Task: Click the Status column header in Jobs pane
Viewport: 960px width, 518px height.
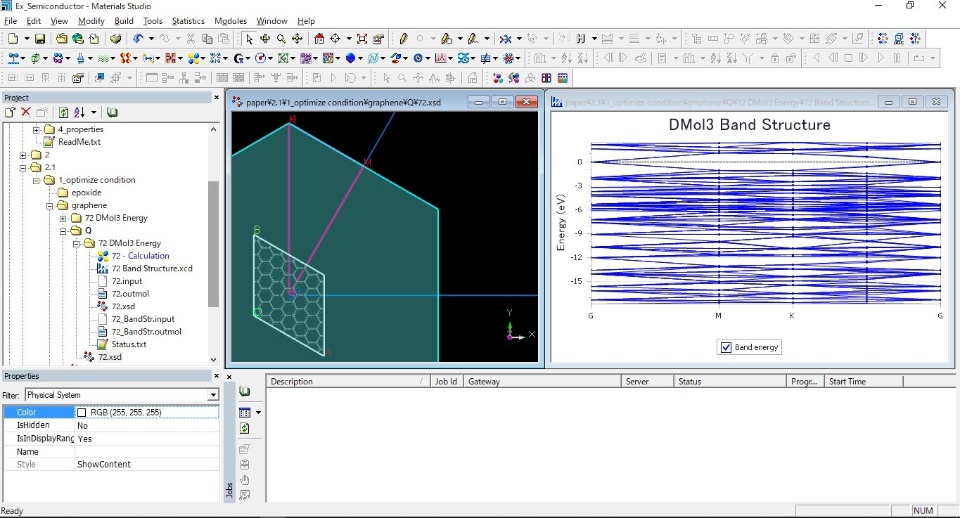Action: pyautogui.click(x=690, y=381)
